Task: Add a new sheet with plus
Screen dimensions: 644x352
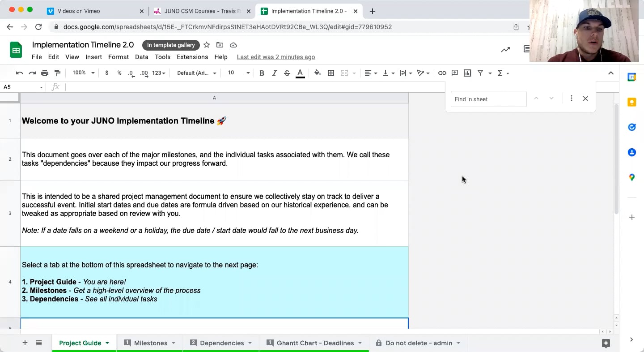Action: coord(25,343)
